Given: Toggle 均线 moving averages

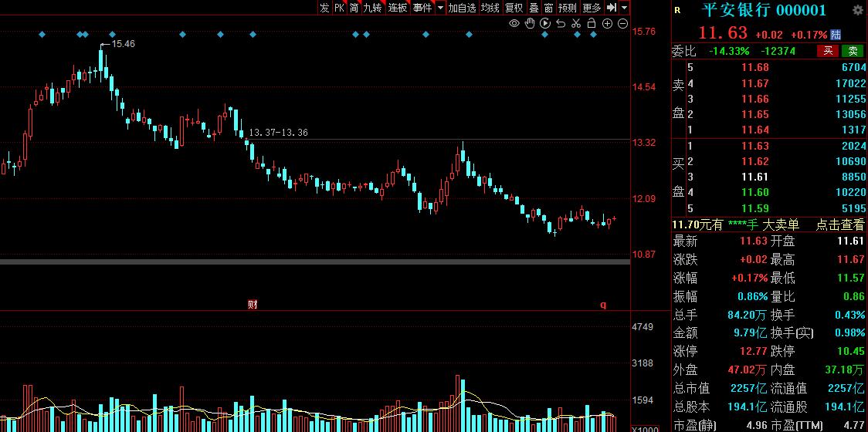Looking at the screenshot, I should click(x=490, y=8).
